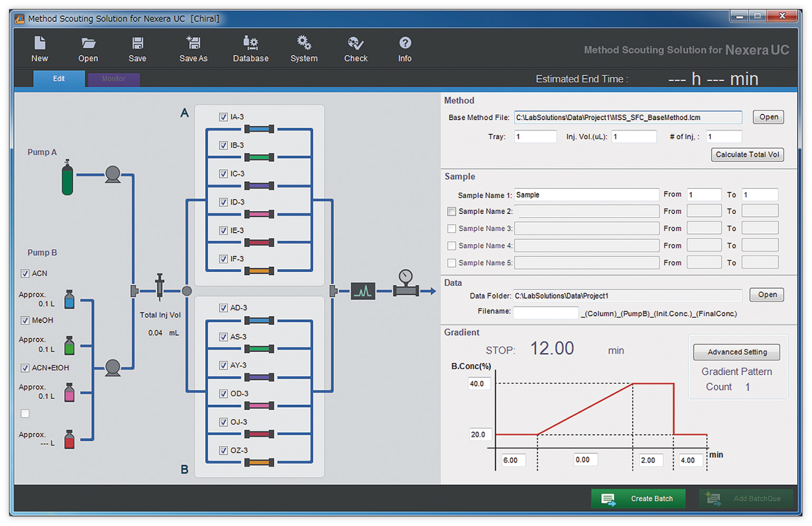The image size is (812, 526).
Task: Open the Advanced Setting for gradient
Action: [x=737, y=352]
